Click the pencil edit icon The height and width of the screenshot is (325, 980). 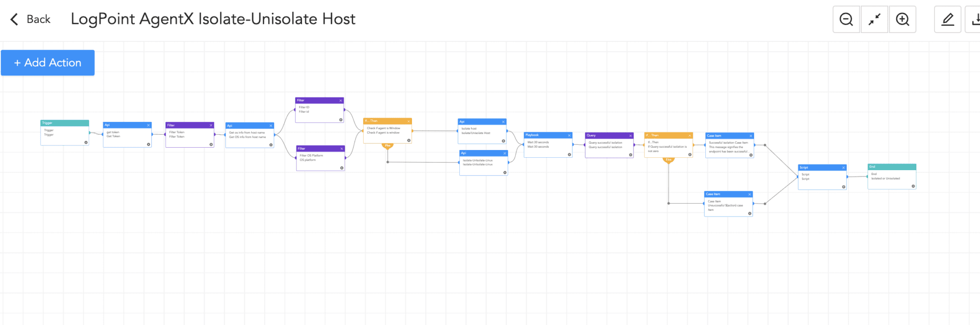pos(947,20)
